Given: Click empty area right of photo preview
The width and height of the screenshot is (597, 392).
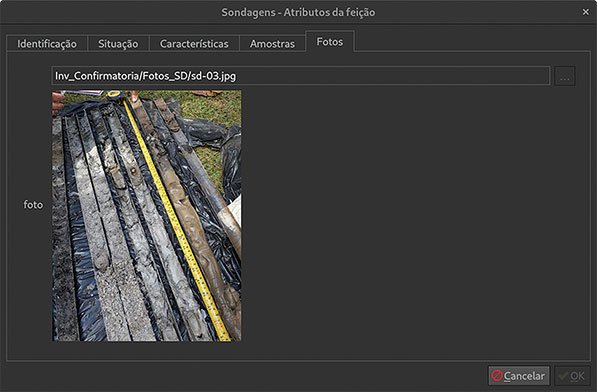Looking at the screenshot, I should click(x=415, y=216).
